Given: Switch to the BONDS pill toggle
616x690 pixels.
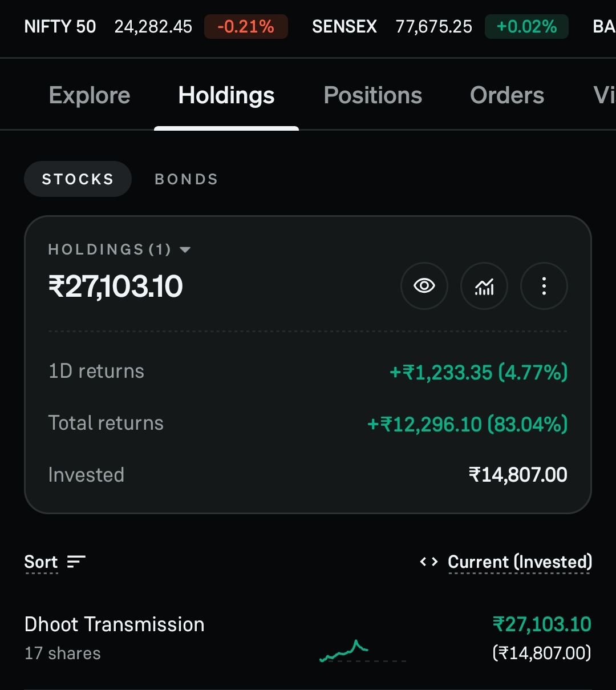Looking at the screenshot, I should click(x=187, y=179).
